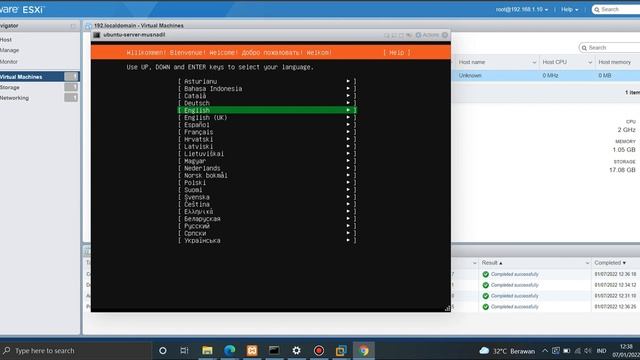Click the console window icon beside ubuntu-server title

[97, 35]
